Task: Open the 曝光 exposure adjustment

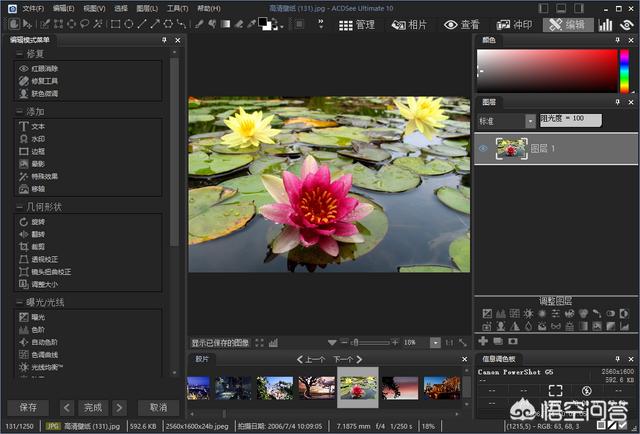Action: coord(38,317)
